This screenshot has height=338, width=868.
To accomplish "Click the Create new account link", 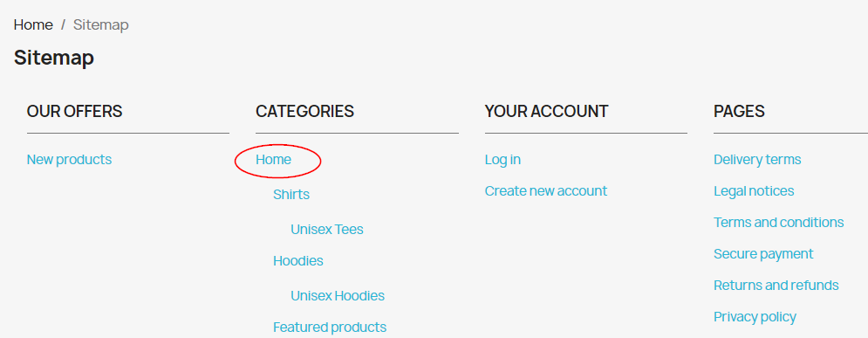I will [x=546, y=191].
